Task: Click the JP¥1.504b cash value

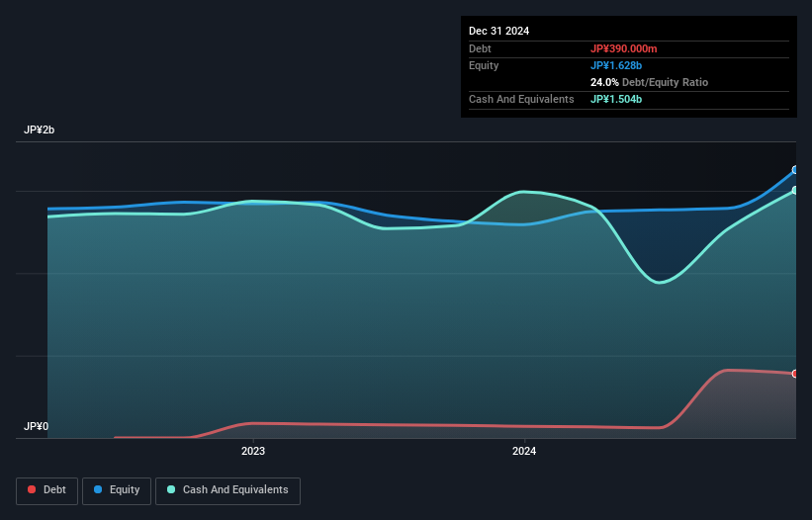Action: pos(616,99)
